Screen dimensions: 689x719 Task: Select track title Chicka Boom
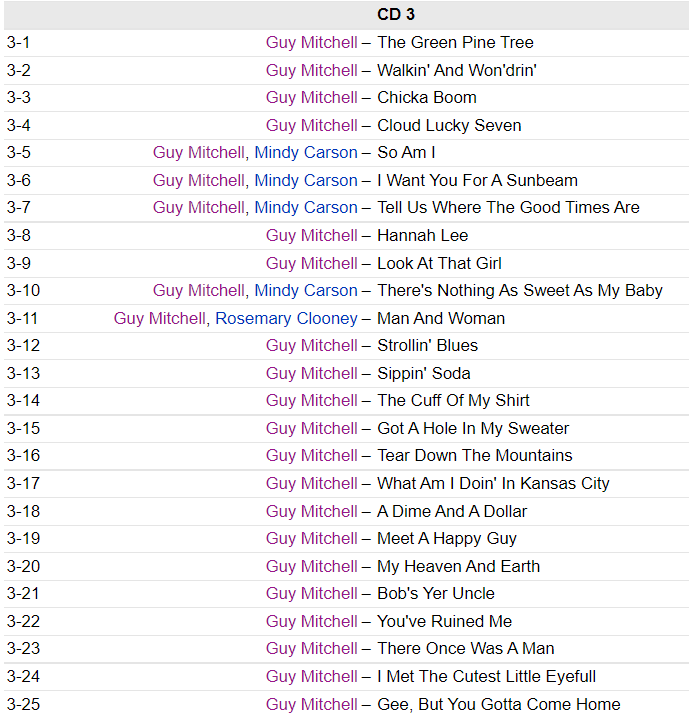tap(427, 98)
